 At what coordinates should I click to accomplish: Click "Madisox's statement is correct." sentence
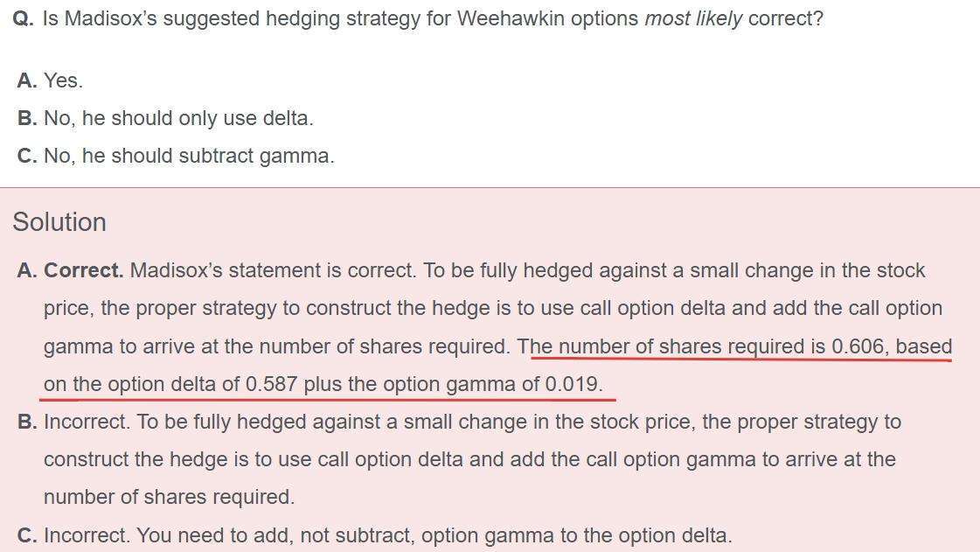click(x=274, y=270)
